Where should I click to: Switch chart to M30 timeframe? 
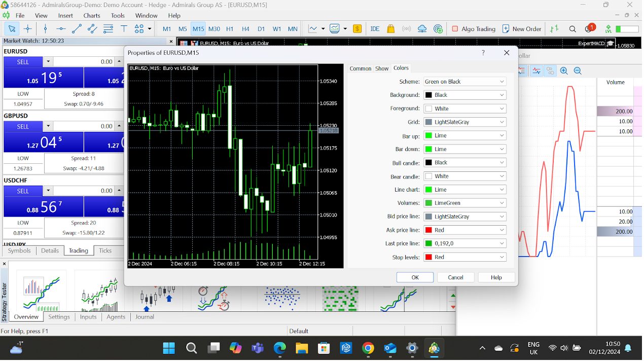pos(214,29)
